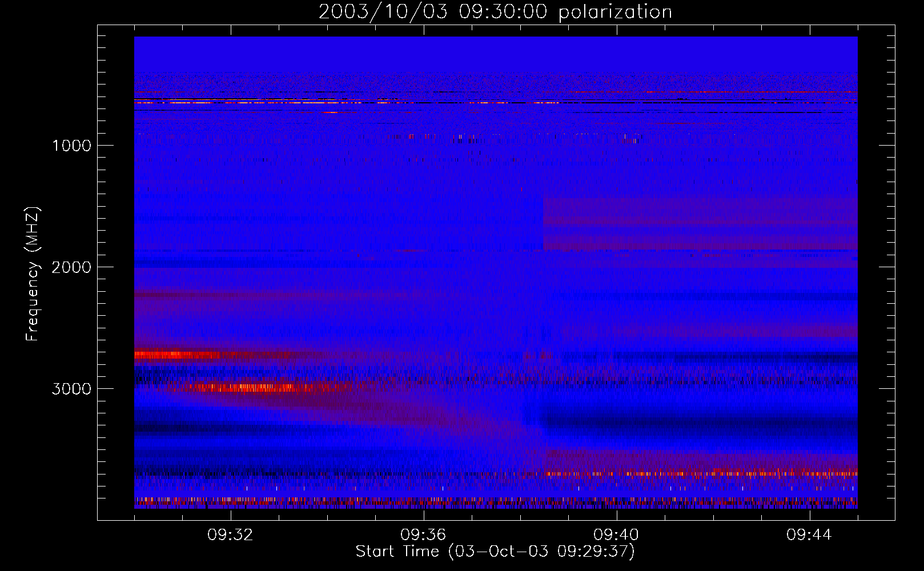This screenshot has width=924, height=571.
Task: Click the plot title '2003/10/03 09:30:00 polarization'
Action: pos(495,12)
